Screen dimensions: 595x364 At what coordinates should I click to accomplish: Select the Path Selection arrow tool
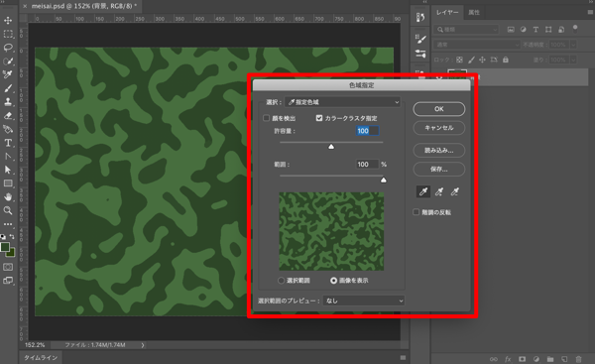coord(8,170)
